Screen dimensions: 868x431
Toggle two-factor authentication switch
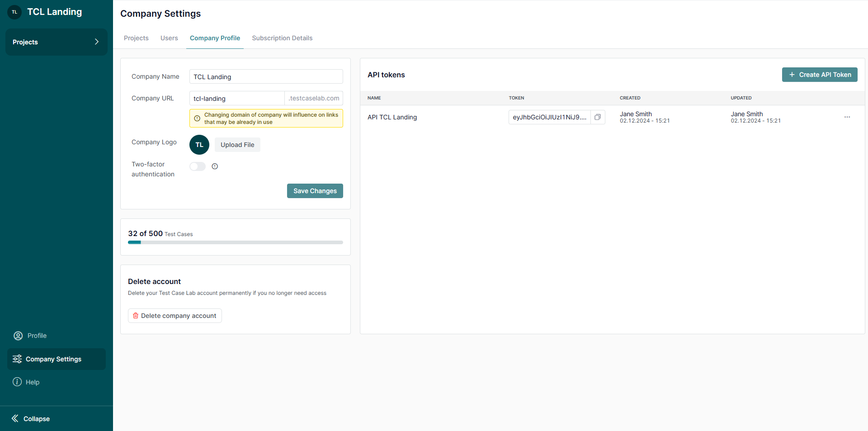(198, 166)
